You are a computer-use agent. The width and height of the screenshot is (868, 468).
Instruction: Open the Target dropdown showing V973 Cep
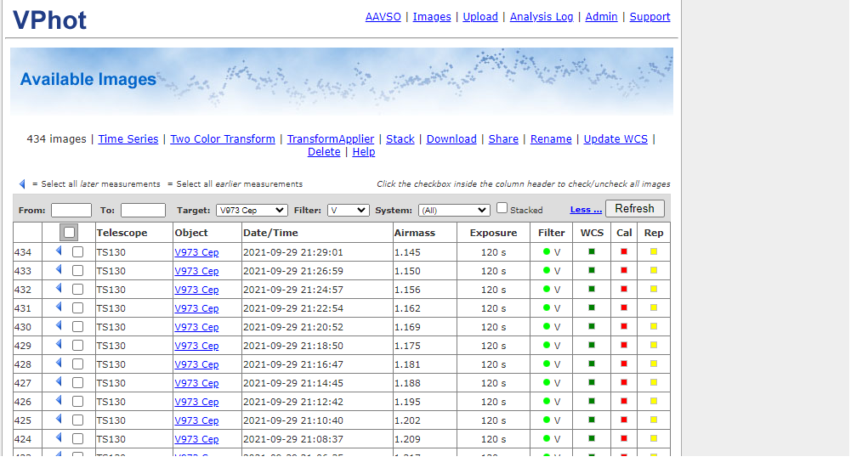pyautogui.click(x=252, y=210)
